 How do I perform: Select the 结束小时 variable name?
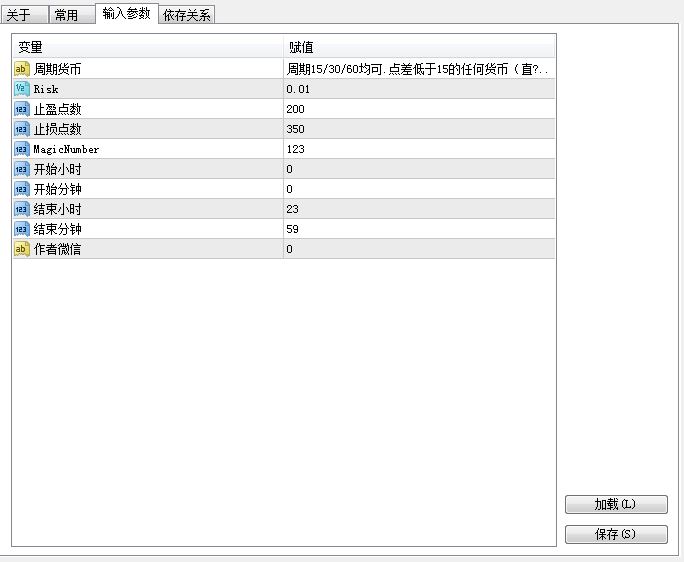point(57,209)
